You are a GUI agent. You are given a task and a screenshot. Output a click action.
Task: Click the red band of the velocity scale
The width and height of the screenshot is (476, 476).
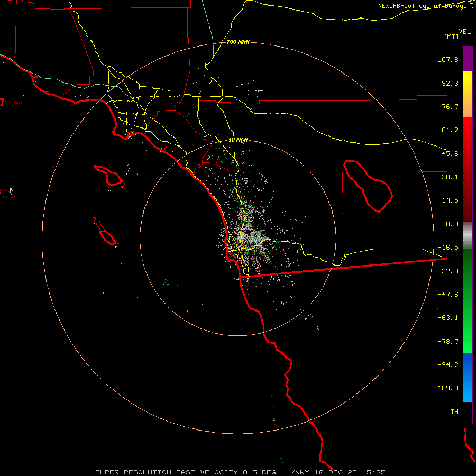tap(467, 169)
